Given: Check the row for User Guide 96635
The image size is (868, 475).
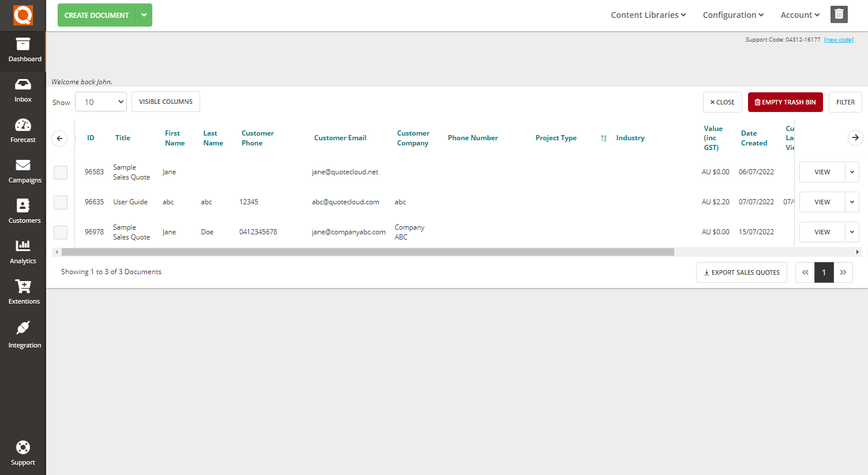Looking at the screenshot, I should 60,202.
